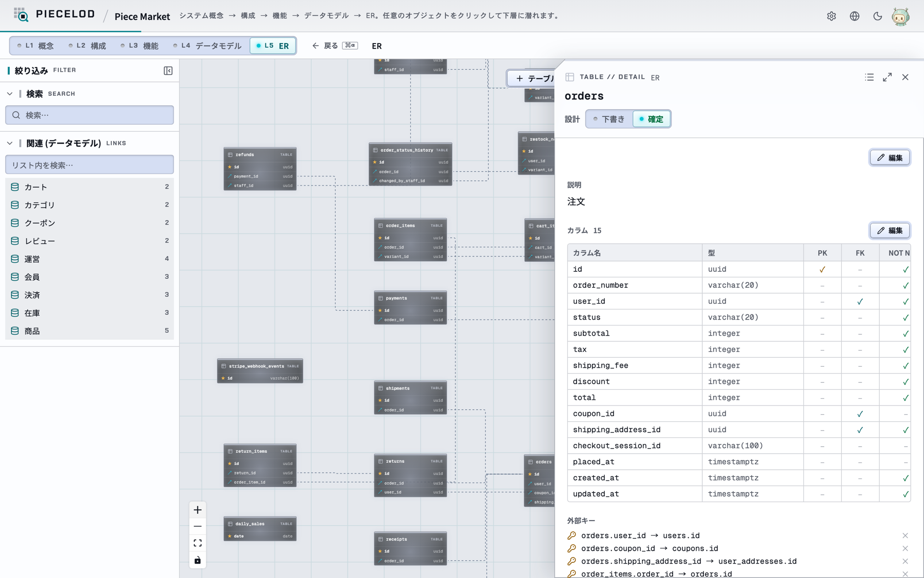Click the add テーブル button
Image resolution: width=924 pixels, height=578 pixels.
pos(531,79)
